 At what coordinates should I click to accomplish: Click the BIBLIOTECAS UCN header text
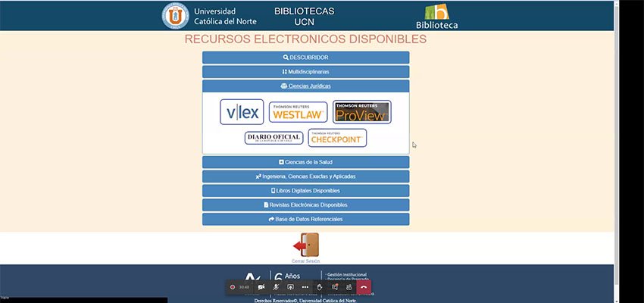(x=305, y=17)
